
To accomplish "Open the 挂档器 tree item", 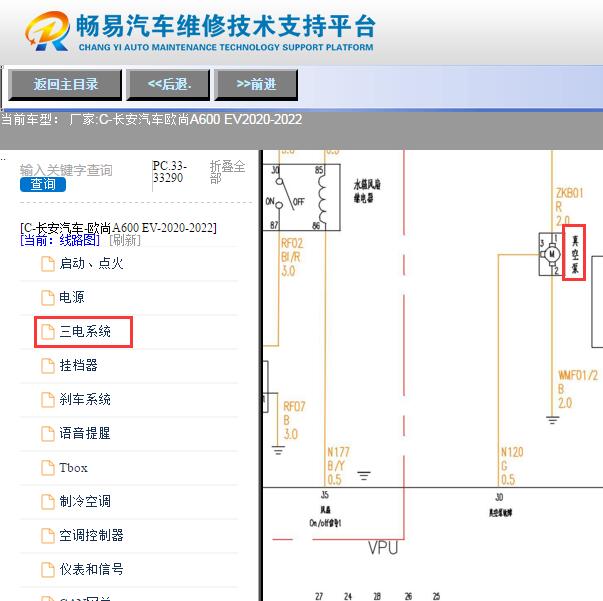I will (78, 365).
